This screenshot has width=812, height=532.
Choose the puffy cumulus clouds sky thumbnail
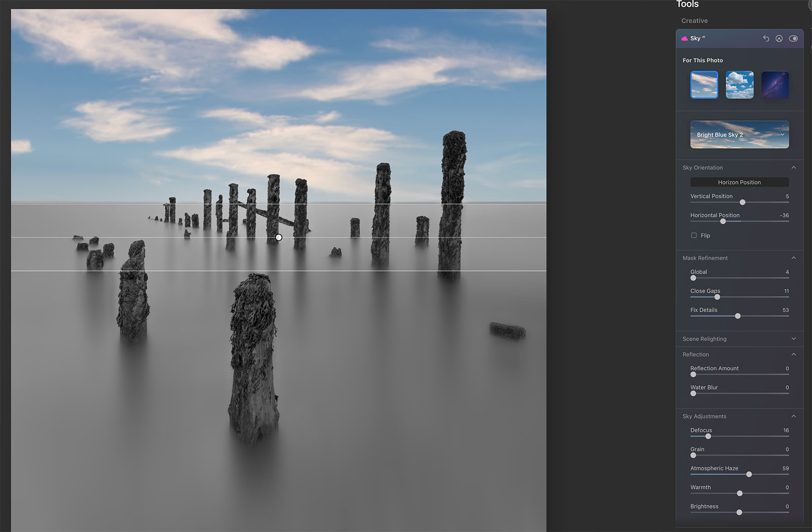tap(739, 85)
